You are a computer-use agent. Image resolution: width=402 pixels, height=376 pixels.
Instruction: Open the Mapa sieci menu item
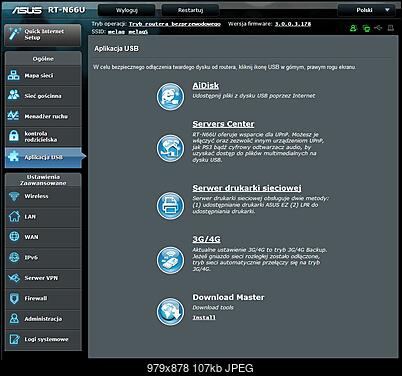point(43,75)
